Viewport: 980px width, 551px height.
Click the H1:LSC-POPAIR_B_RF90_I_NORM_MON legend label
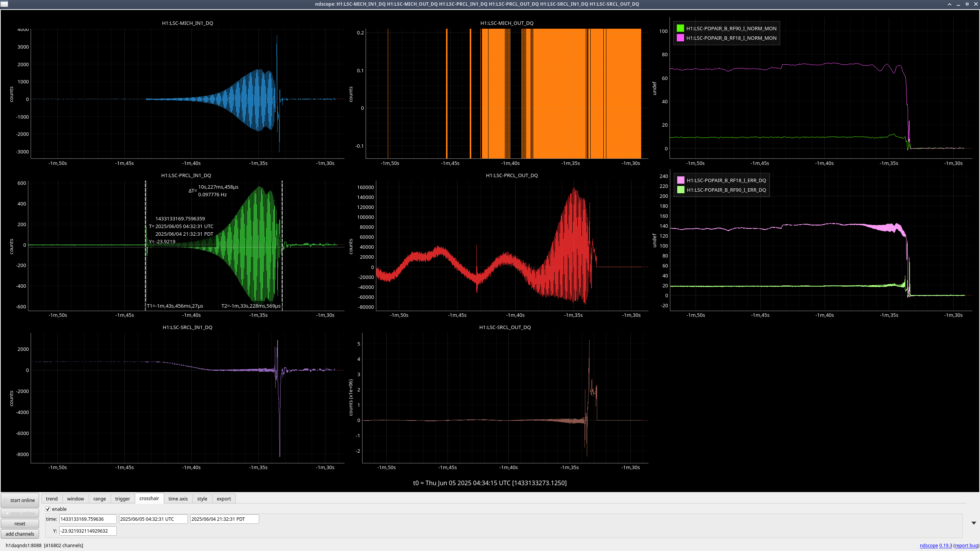coord(731,28)
